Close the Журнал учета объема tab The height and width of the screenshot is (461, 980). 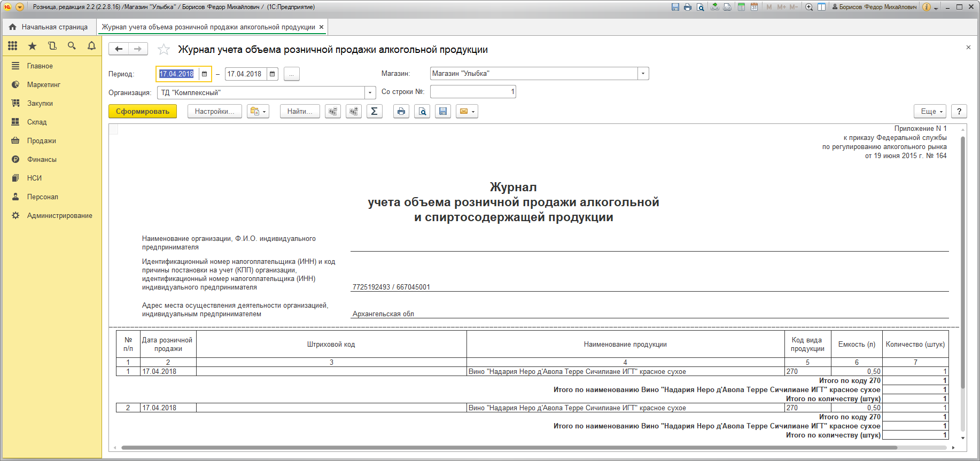321,27
